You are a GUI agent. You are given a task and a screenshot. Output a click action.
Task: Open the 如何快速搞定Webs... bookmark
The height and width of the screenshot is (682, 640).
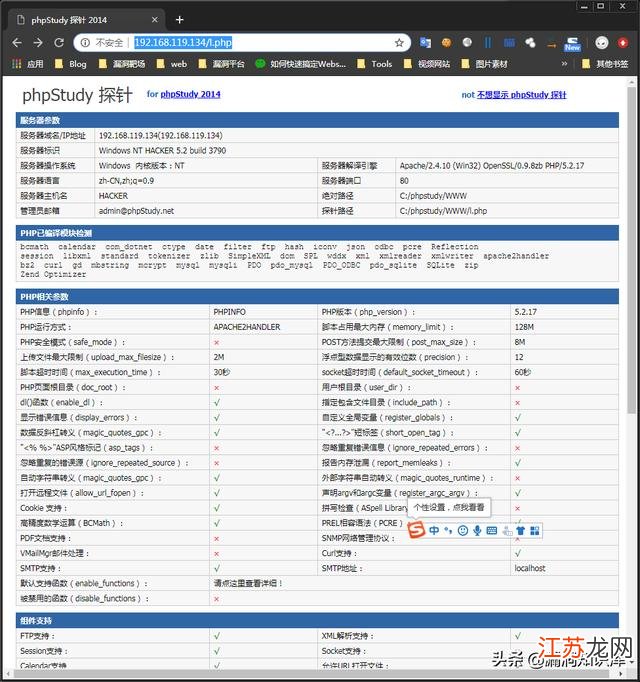click(301, 64)
